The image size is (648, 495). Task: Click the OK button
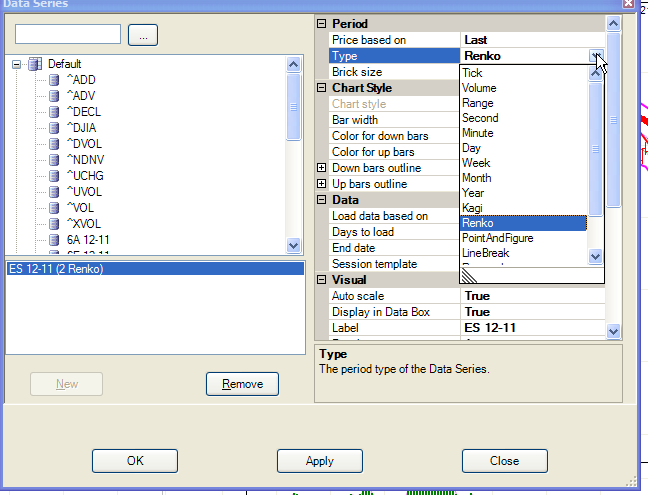tap(135, 461)
